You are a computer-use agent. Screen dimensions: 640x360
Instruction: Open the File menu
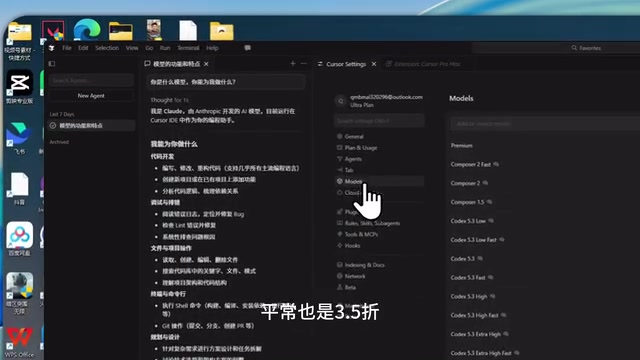[x=67, y=48]
